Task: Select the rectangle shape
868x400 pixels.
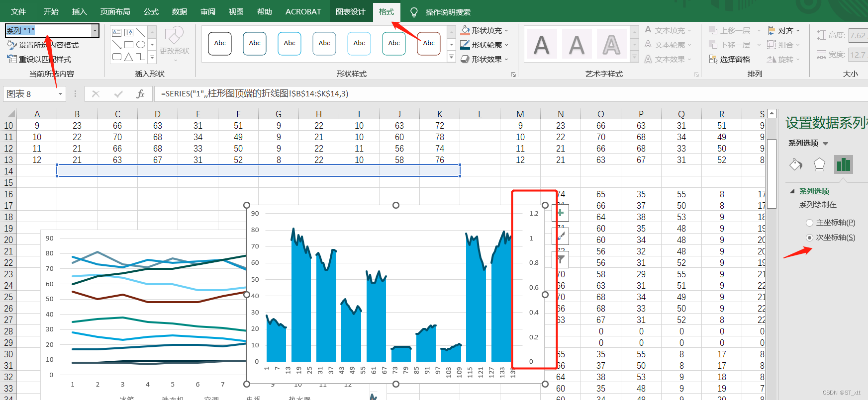Action: 129,45
